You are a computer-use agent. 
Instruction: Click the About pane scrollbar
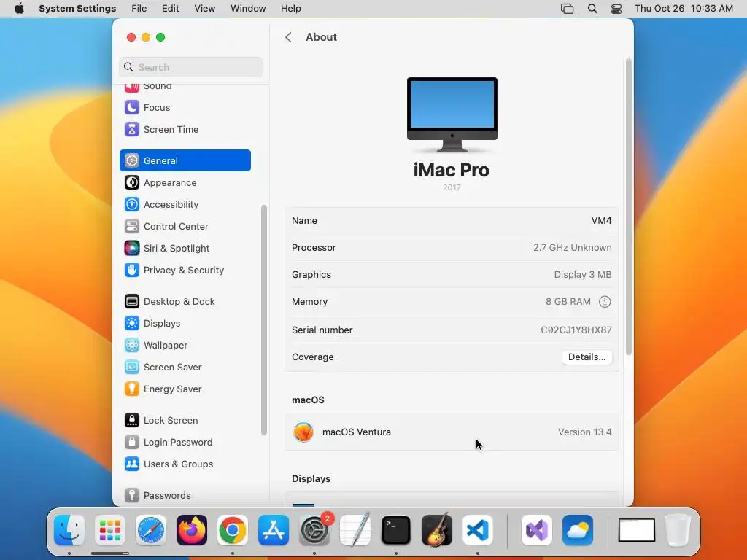coord(628,206)
